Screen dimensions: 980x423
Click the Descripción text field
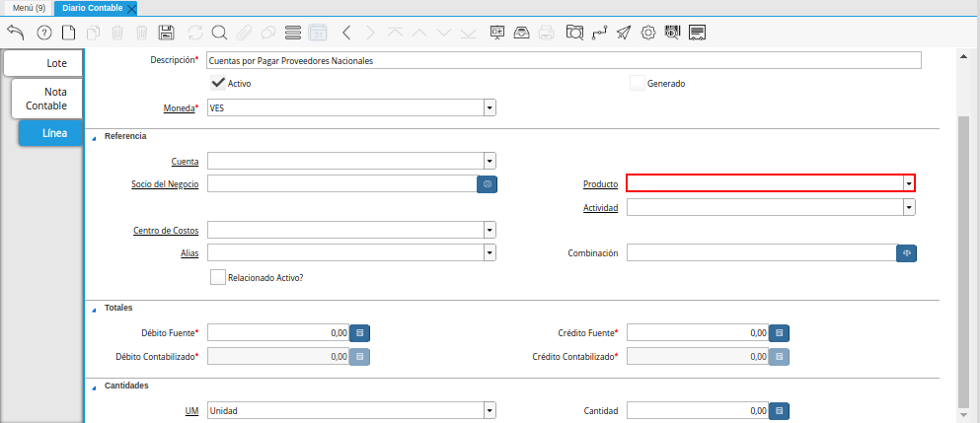click(x=564, y=60)
